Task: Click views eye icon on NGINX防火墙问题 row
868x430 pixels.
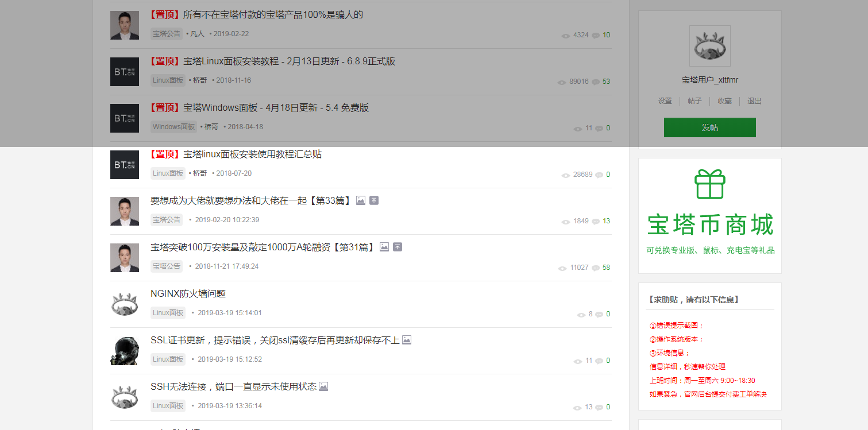Action: pyautogui.click(x=581, y=315)
